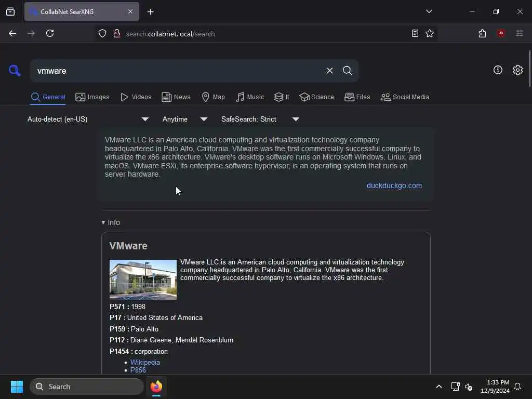
Task: Clear the vmware search query
Action: [329, 71]
